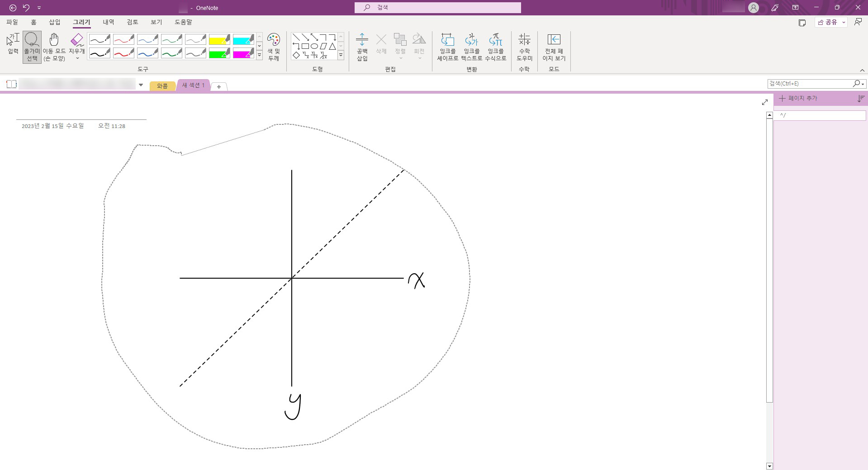This screenshot has width=868, height=470.
Task: Select the diamond shape
Action: [x=296, y=55]
